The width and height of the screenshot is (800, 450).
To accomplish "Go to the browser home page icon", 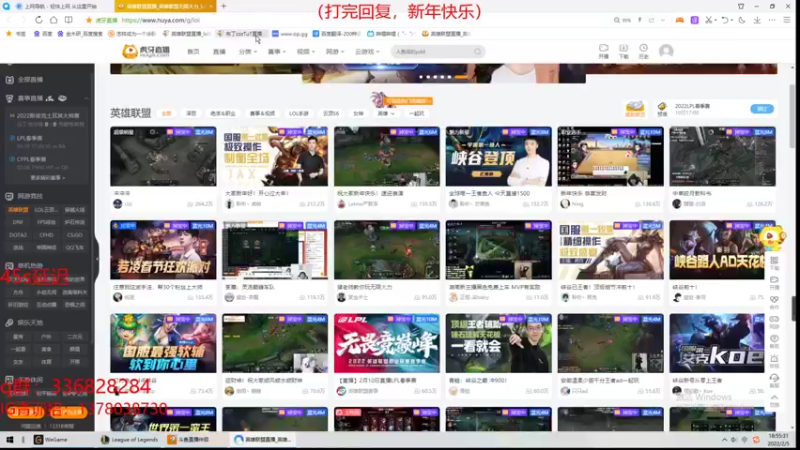I will click(54, 20).
